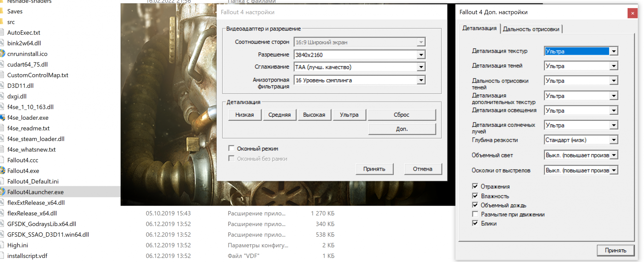Uncheck the Отражения checkbox

tap(475, 186)
